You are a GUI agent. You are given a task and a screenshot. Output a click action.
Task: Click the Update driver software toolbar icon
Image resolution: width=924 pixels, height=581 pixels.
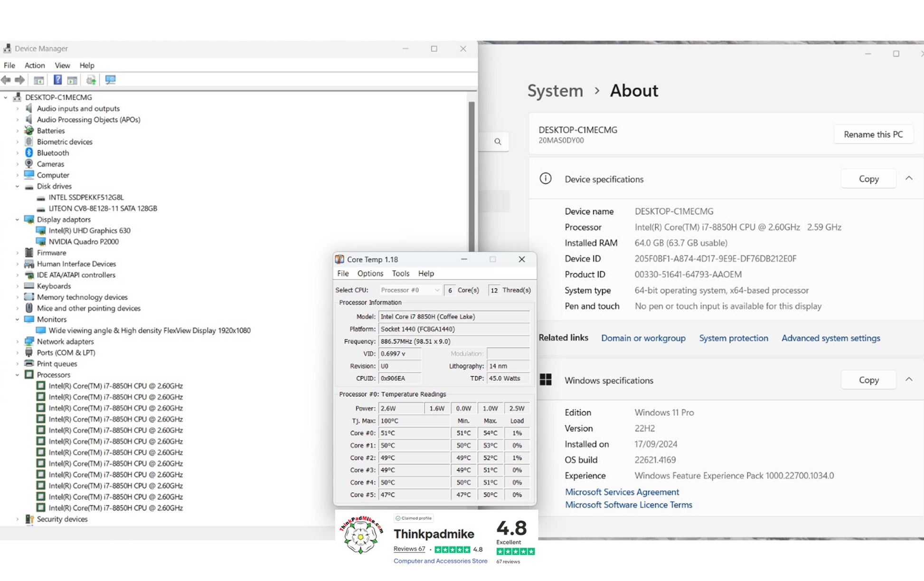[91, 80]
